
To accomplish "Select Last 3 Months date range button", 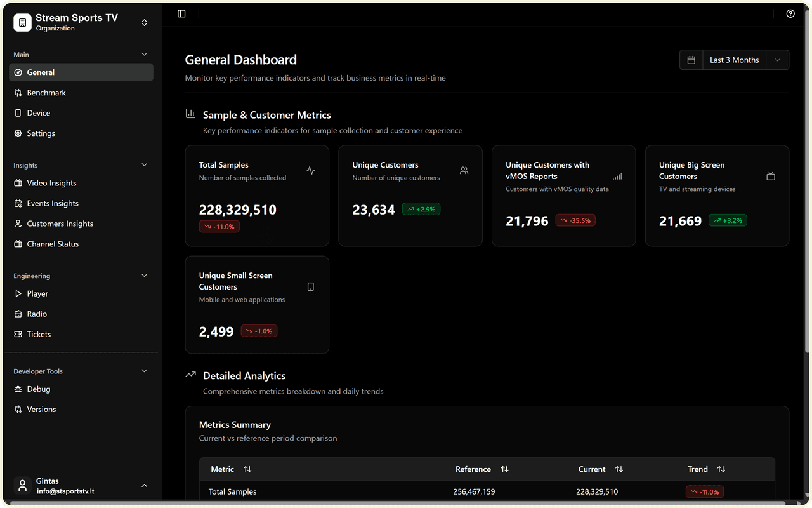I will coord(734,60).
